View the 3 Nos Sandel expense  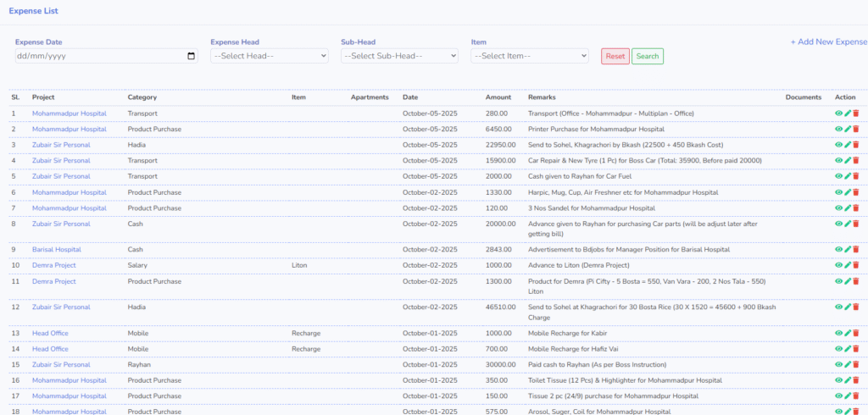(838, 208)
